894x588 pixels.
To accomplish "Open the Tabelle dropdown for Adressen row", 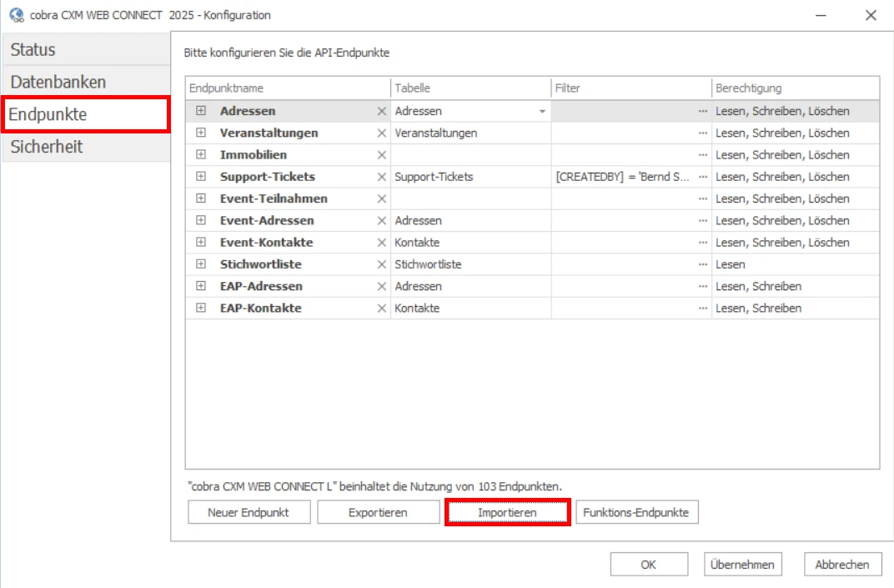I will (542, 111).
